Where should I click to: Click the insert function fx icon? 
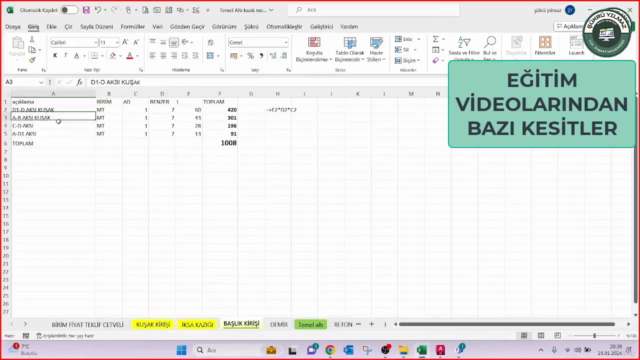[79, 82]
